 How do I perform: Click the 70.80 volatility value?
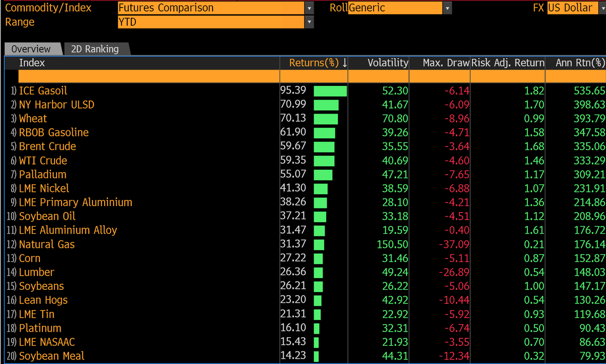(x=395, y=119)
